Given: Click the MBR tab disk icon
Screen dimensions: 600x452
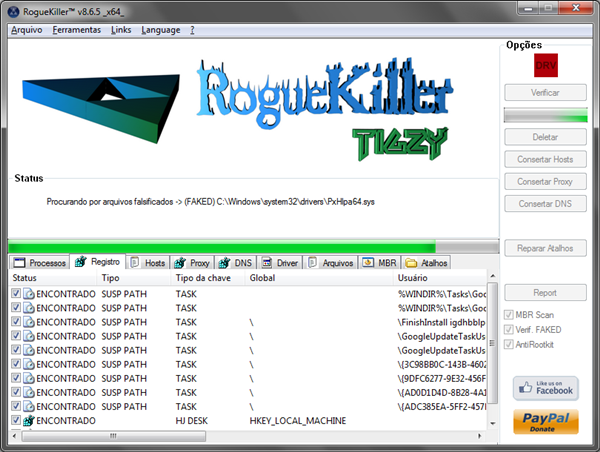Looking at the screenshot, I should click(x=368, y=263).
